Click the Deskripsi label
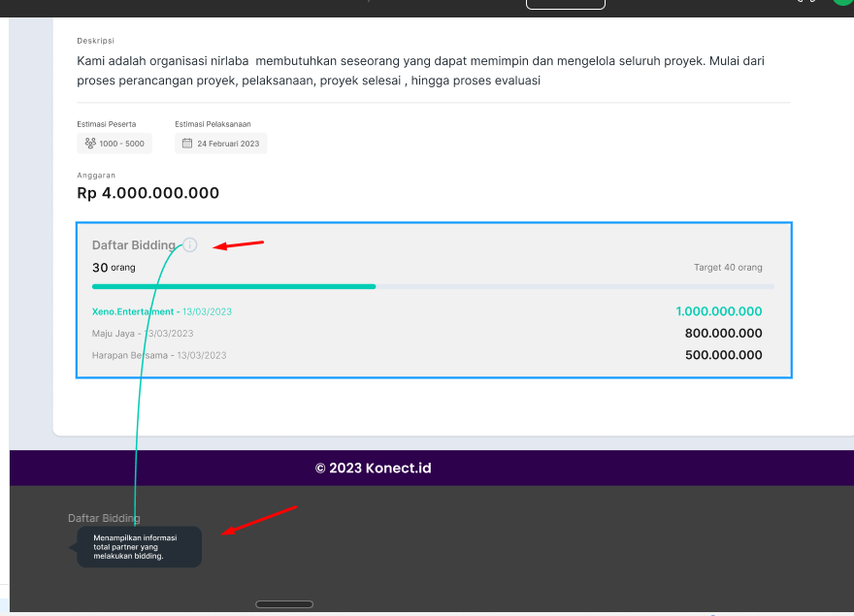 [96, 41]
